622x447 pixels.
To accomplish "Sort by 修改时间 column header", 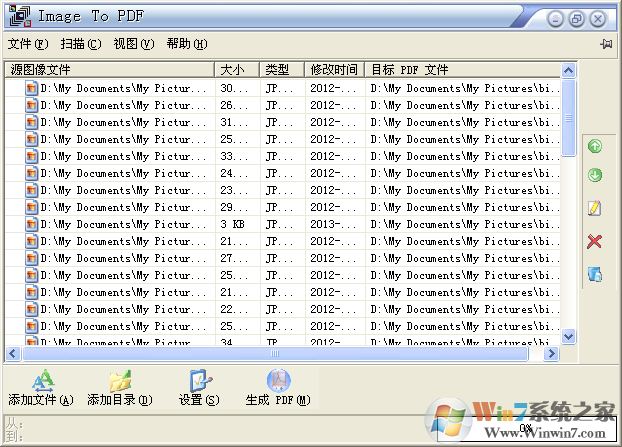I will click(335, 70).
